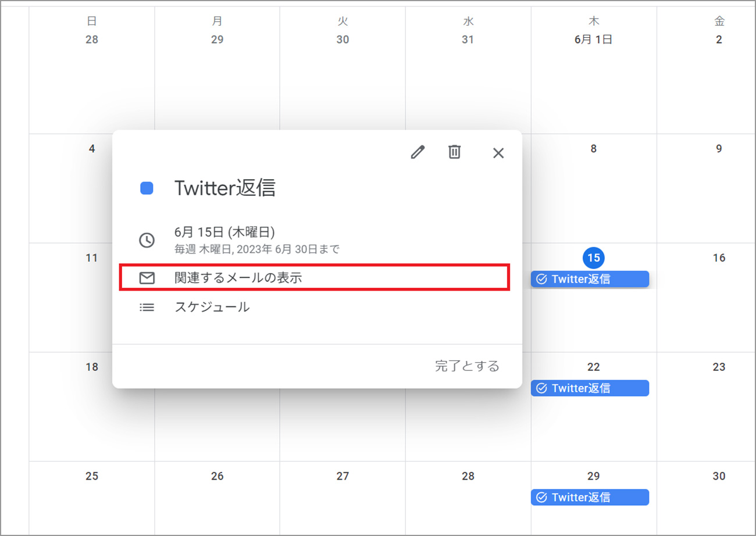
Task: Select date 9 on the calendar
Action: click(719, 149)
